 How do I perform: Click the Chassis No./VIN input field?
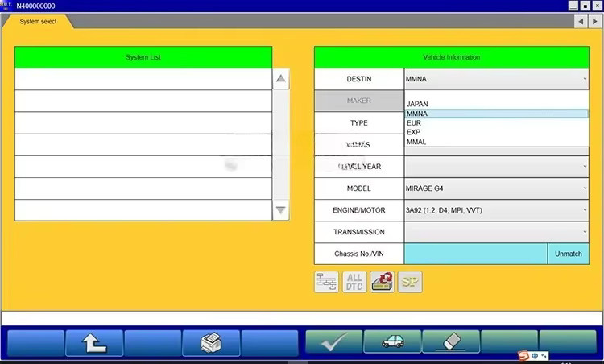[475, 254]
